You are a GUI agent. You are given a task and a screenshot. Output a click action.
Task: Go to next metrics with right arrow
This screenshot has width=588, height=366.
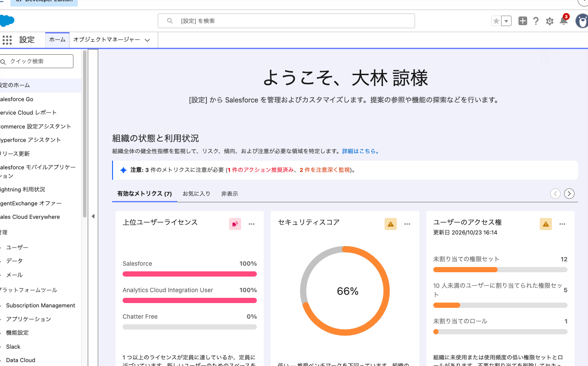pyautogui.click(x=569, y=194)
